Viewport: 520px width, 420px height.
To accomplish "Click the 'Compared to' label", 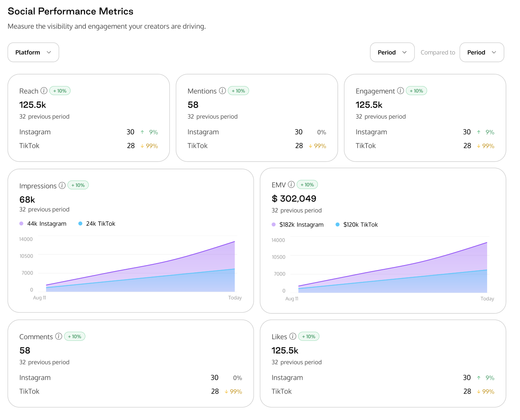I will point(438,52).
